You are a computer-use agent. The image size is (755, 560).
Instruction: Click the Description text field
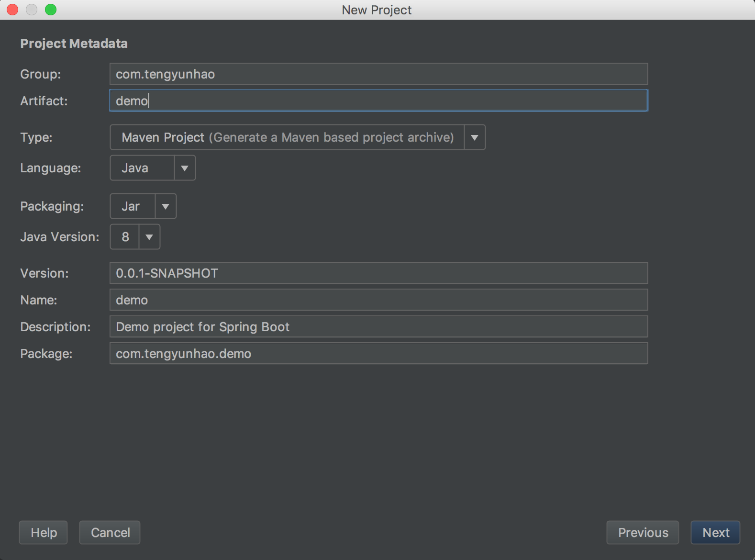pos(378,327)
